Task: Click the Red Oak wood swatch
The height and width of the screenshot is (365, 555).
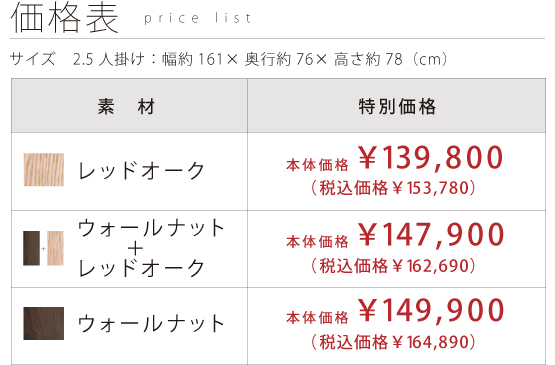Action: pos(44,170)
